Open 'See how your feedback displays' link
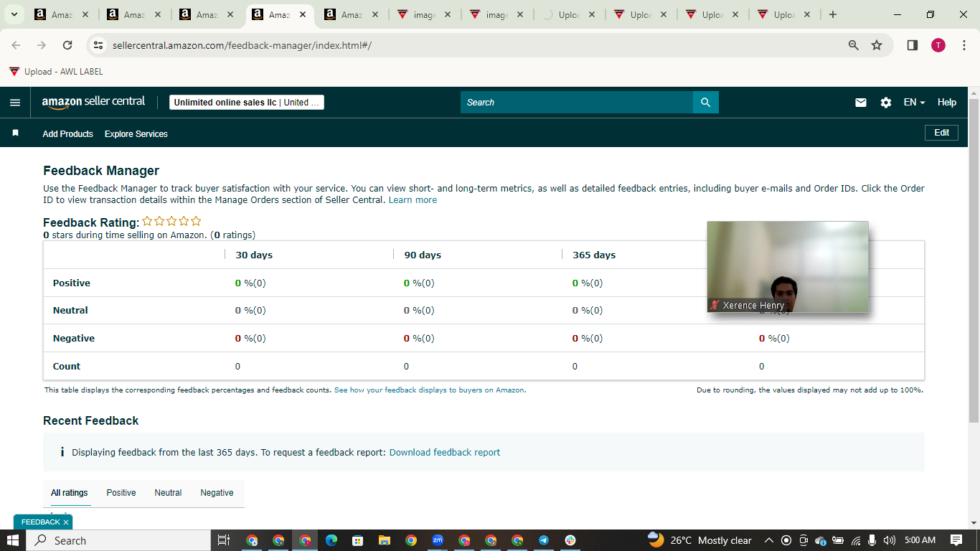Screen dimensions: 980x551 click(x=429, y=390)
